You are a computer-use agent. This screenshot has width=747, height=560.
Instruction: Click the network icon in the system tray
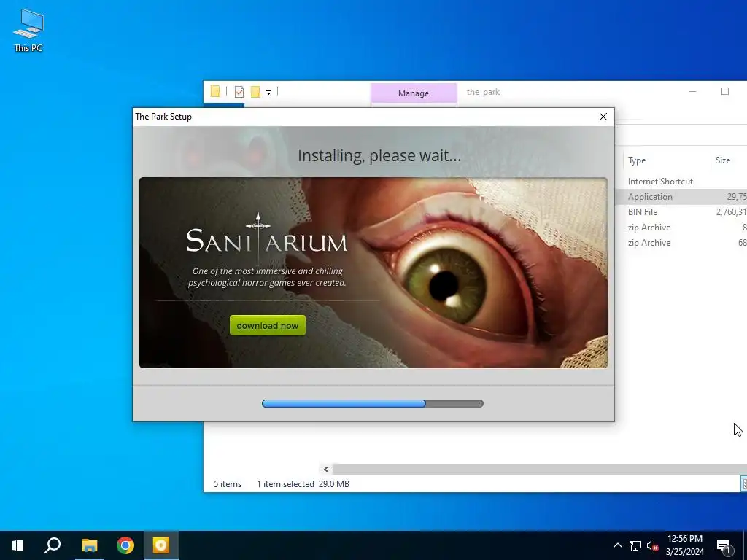(635, 545)
